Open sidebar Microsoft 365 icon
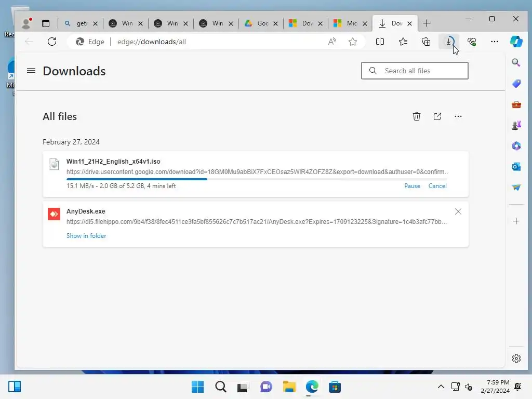Screen dimensions: 532x399 click(516, 146)
